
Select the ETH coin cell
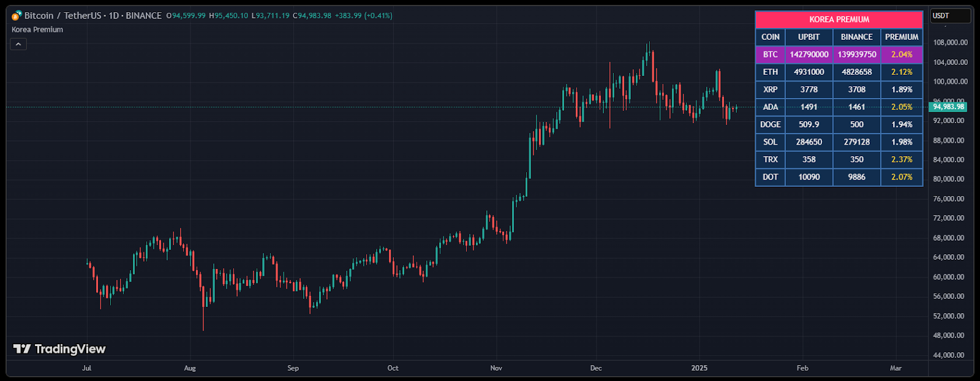[771, 72]
